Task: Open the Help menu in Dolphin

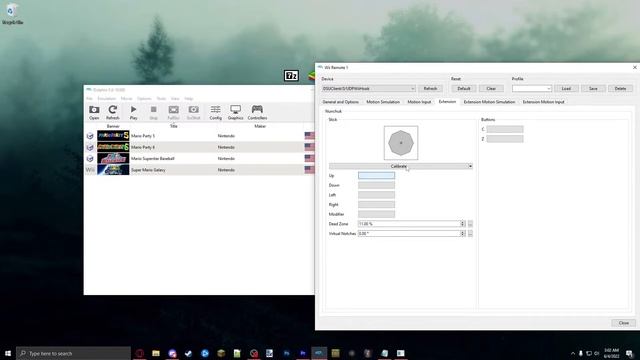Action: [x=189, y=99]
